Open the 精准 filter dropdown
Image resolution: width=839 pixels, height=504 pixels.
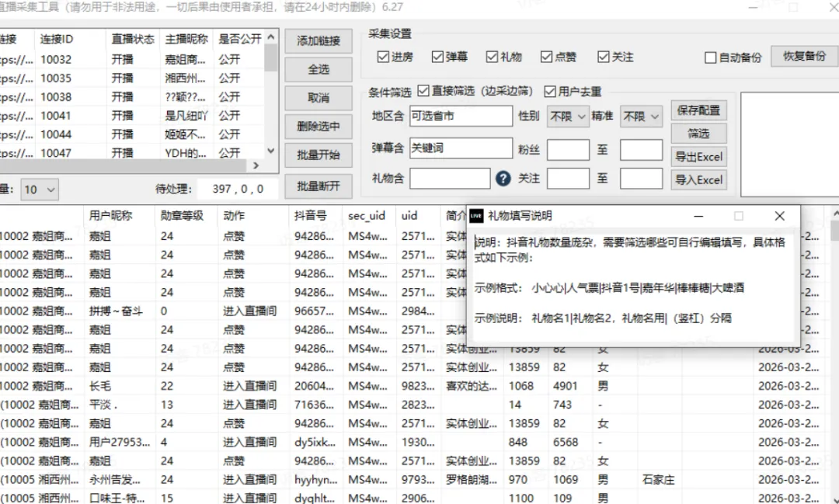coord(642,116)
